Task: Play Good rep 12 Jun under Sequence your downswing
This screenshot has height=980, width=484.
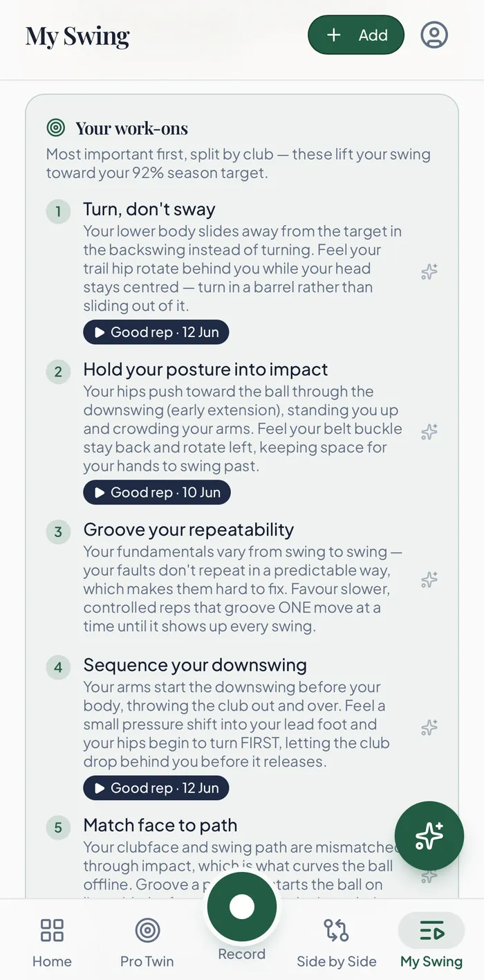Action: (x=156, y=788)
